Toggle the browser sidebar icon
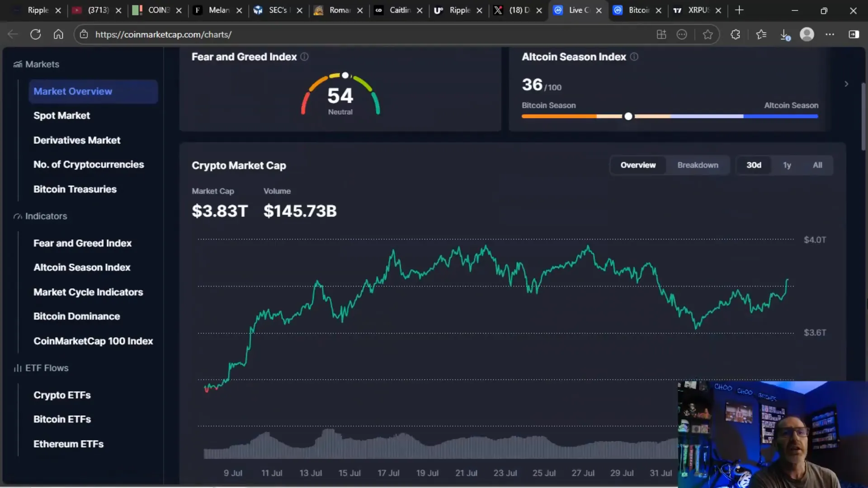This screenshot has width=868, height=488. [x=854, y=34]
